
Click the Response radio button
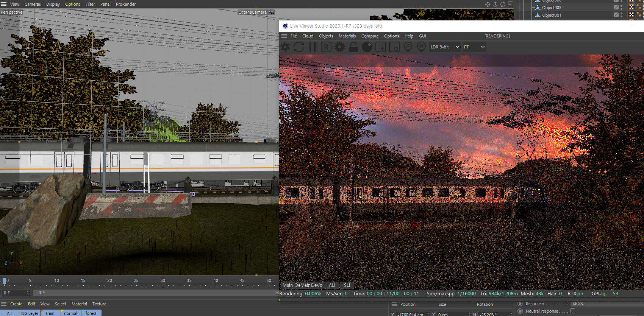521,304
